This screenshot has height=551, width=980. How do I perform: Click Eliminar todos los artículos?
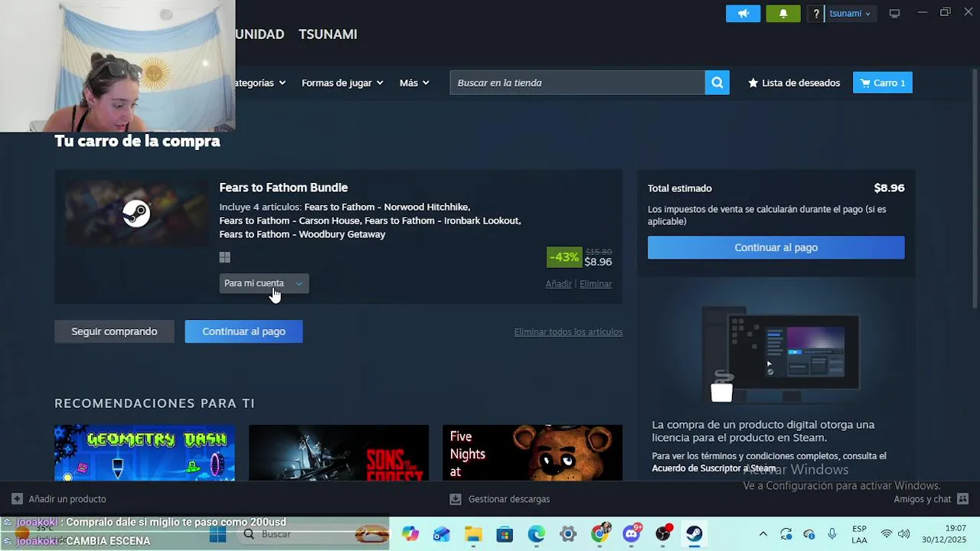pos(568,332)
